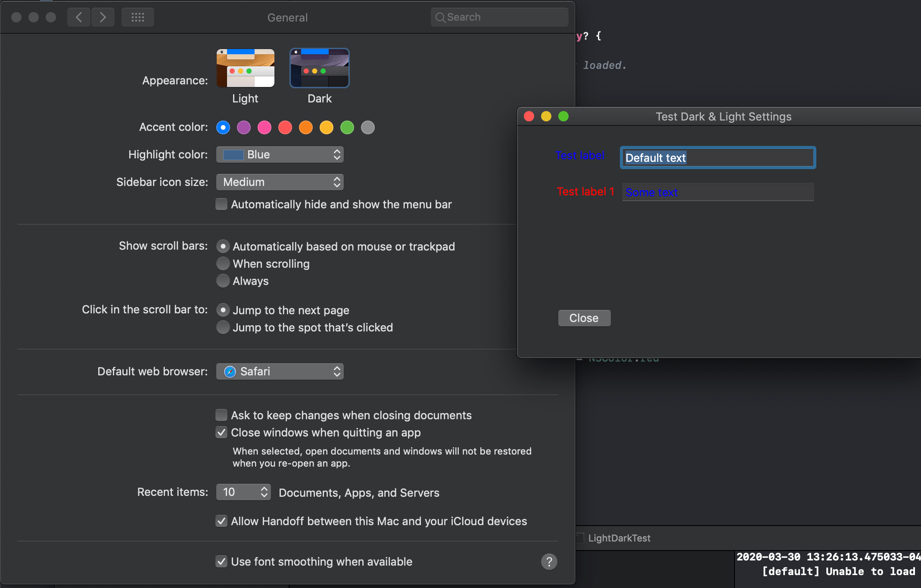The image size is (921, 588).
Task: Click the back navigation arrow
Action: click(x=79, y=17)
